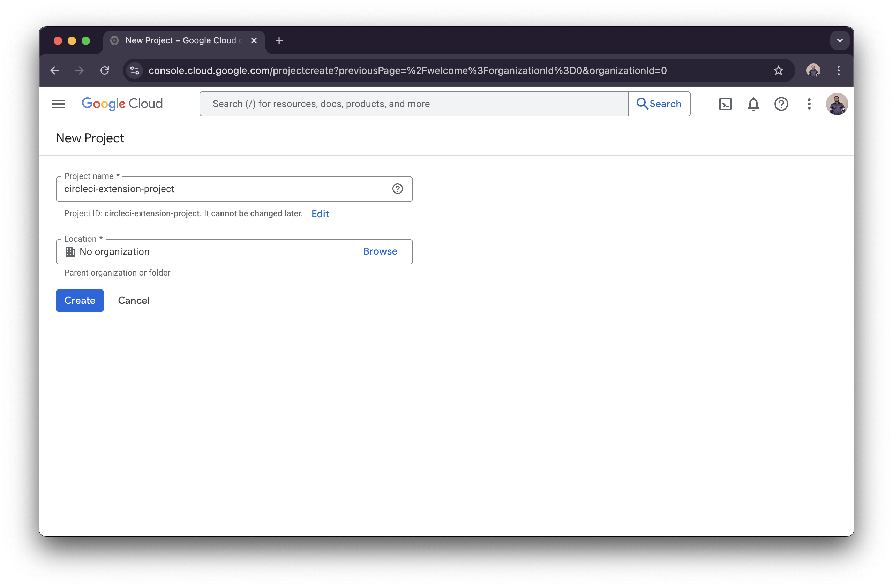Click the Cancel link
This screenshot has height=588, width=893.
tap(134, 300)
